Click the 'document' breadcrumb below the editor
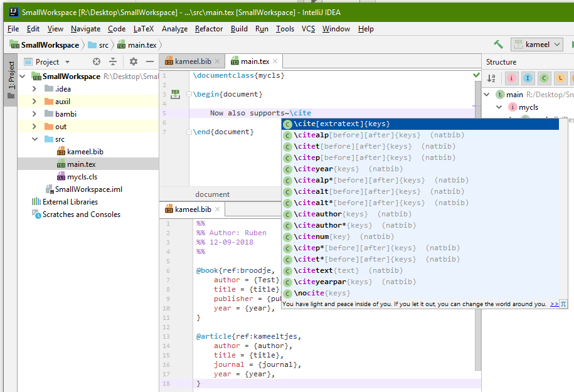The width and height of the screenshot is (574, 392). coord(212,194)
